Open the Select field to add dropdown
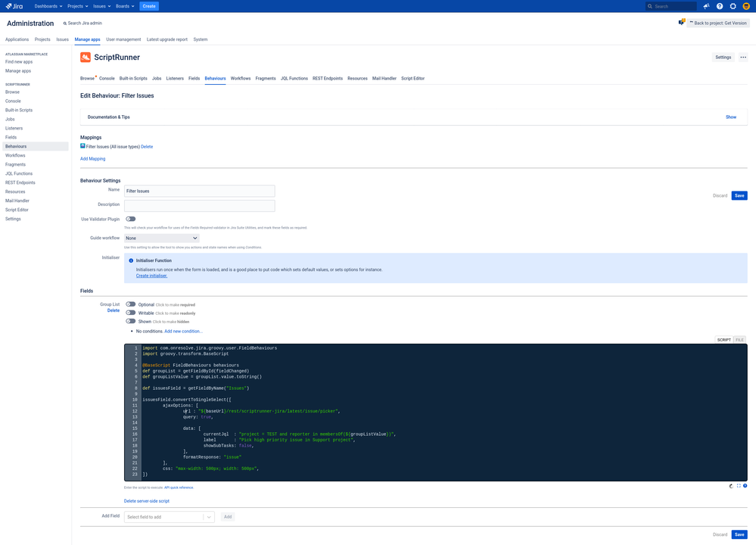Image resolution: width=756 pixels, height=545 pixels. (x=168, y=516)
